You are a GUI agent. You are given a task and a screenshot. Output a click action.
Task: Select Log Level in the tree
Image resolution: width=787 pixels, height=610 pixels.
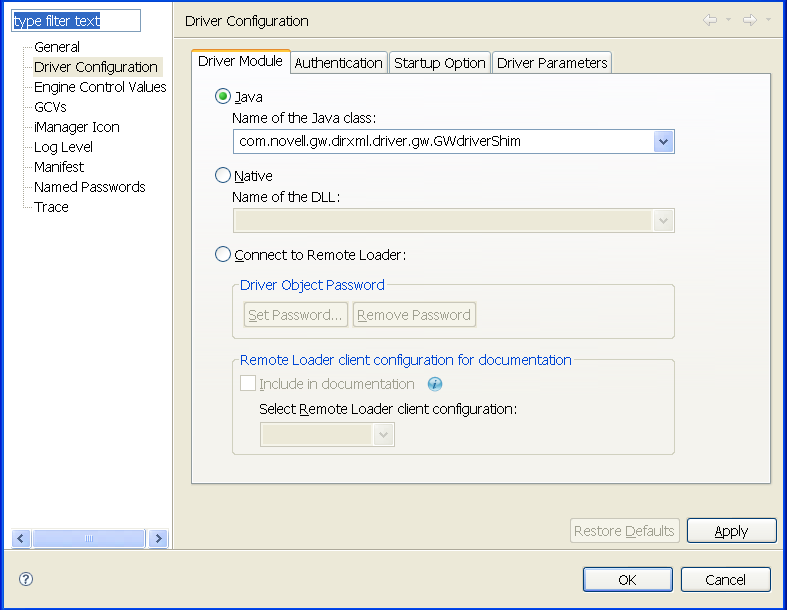point(63,147)
